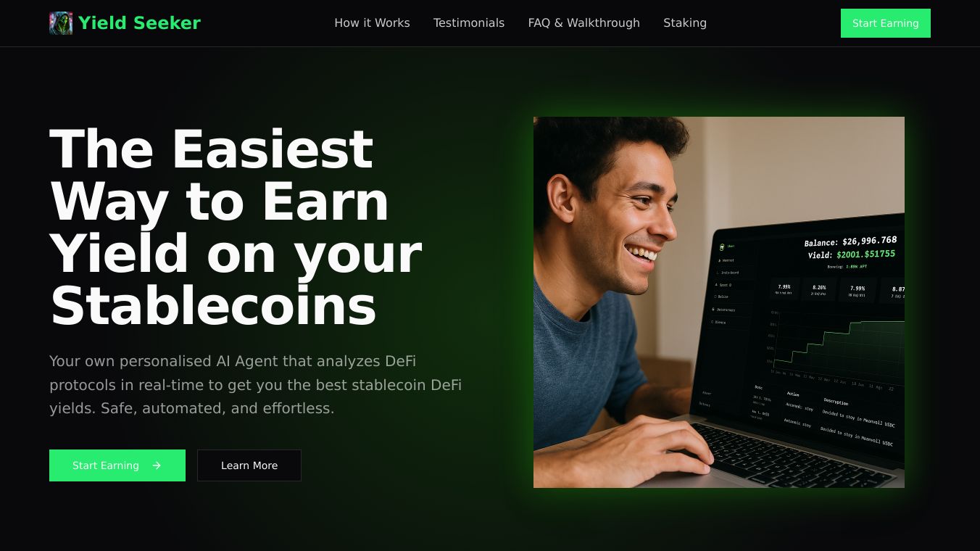Click the Yield Seeker hooded avatar logo
980x551 pixels.
tap(61, 23)
